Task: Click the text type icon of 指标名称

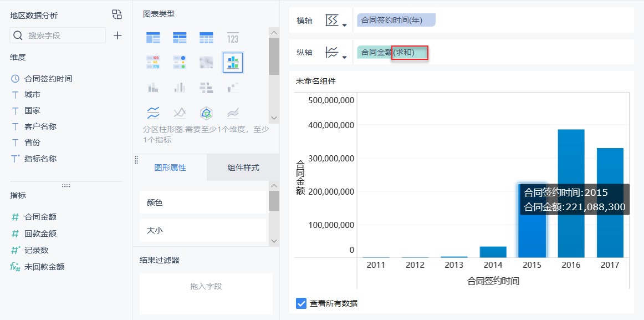Action: (x=16, y=158)
